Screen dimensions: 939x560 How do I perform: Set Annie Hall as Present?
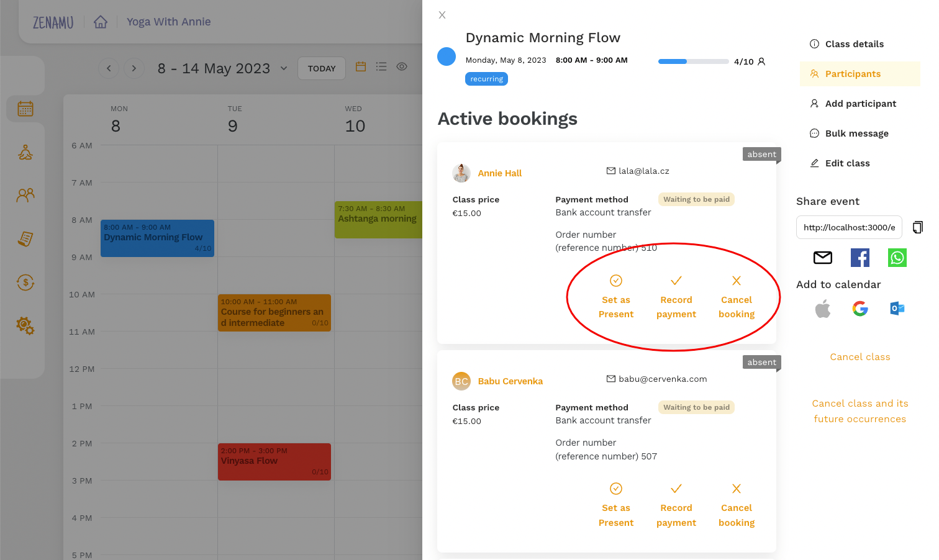[x=616, y=297]
